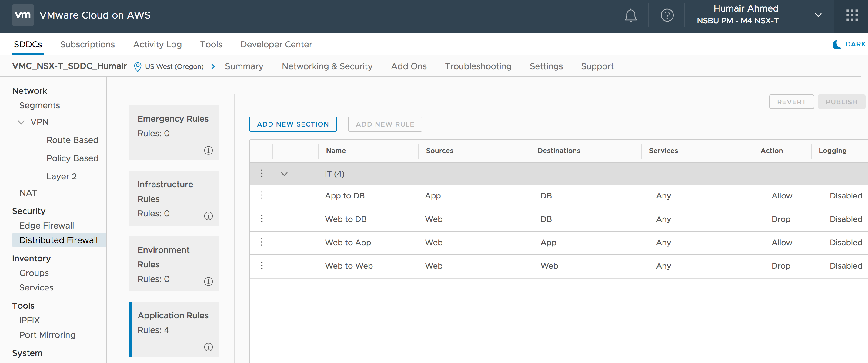Collapse the IT (4) section chevron
This screenshot has height=363, width=868.
click(284, 174)
